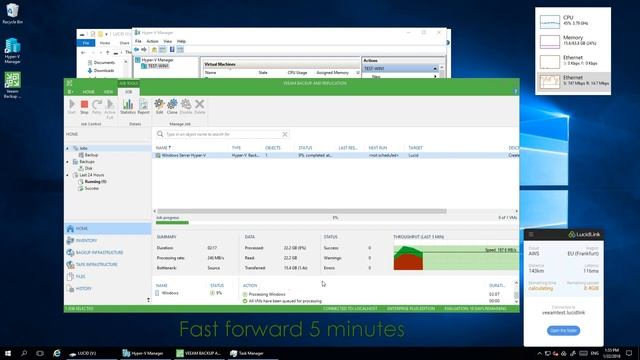Collapse the Backups tree node
This screenshot has width=640, height=360.
[x=68, y=162]
